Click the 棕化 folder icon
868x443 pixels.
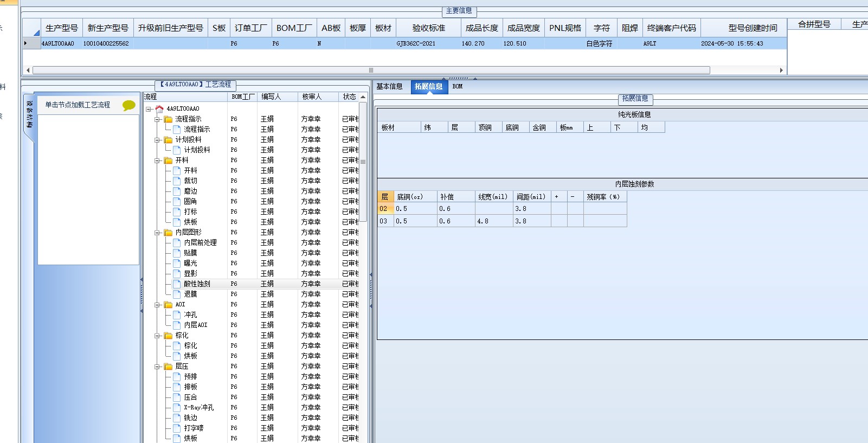(x=168, y=335)
